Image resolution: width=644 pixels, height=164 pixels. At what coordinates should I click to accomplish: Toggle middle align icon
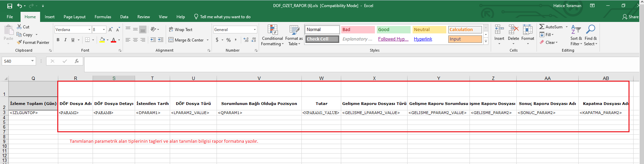[x=135, y=29]
